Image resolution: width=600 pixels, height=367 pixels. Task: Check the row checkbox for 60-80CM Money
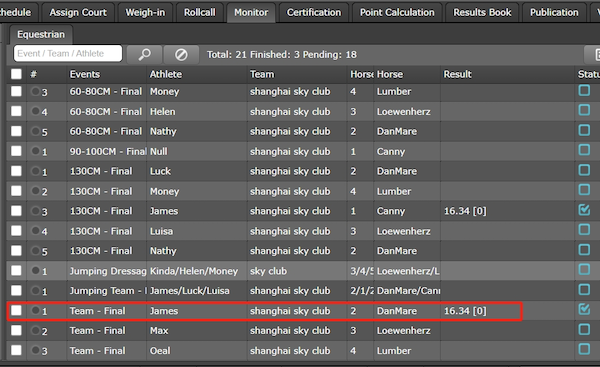[x=16, y=91]
